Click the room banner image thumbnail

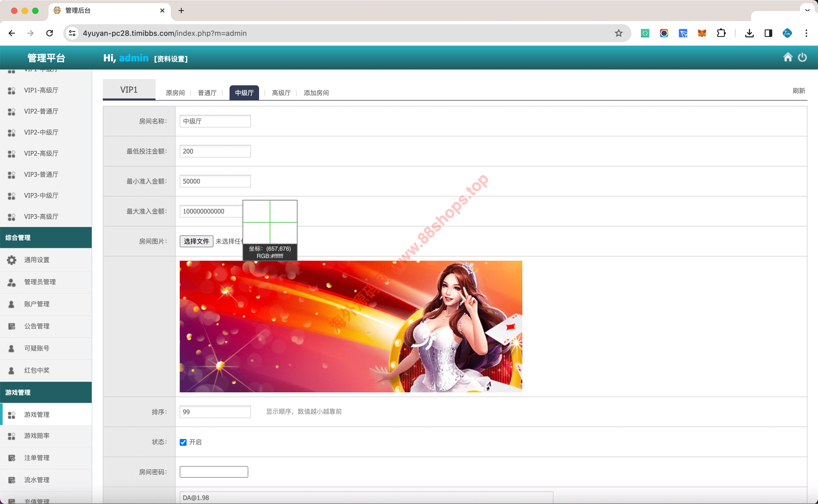coord(350,326)
